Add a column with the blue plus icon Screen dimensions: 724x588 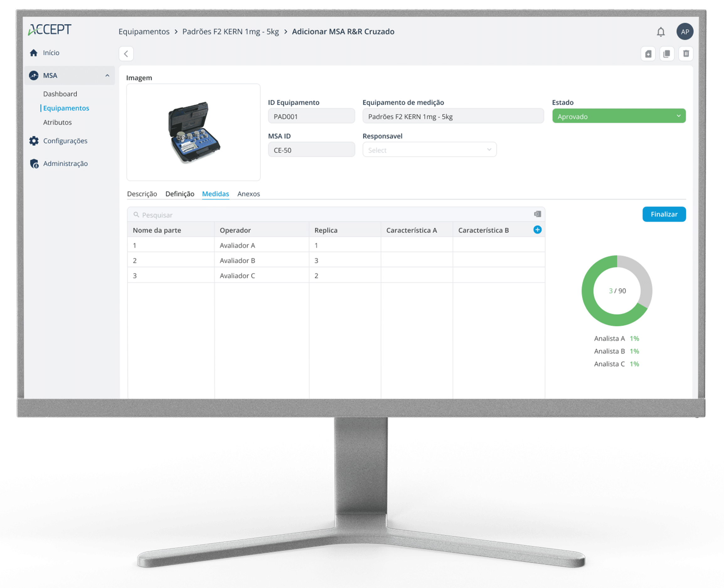click(537, 230)
